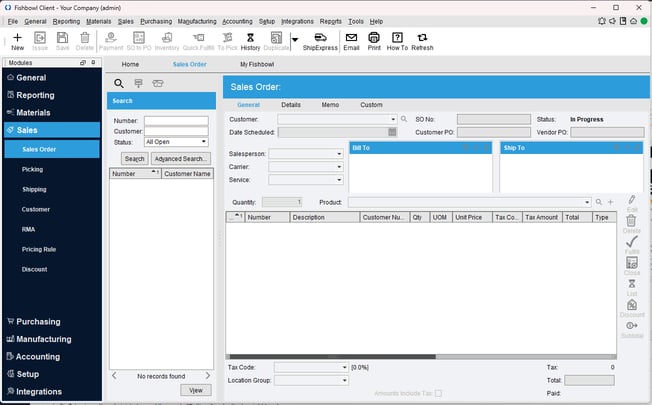The image size is (652, 405).
Task: Open the Customer combo box dropdown
Action: (393, 119)
